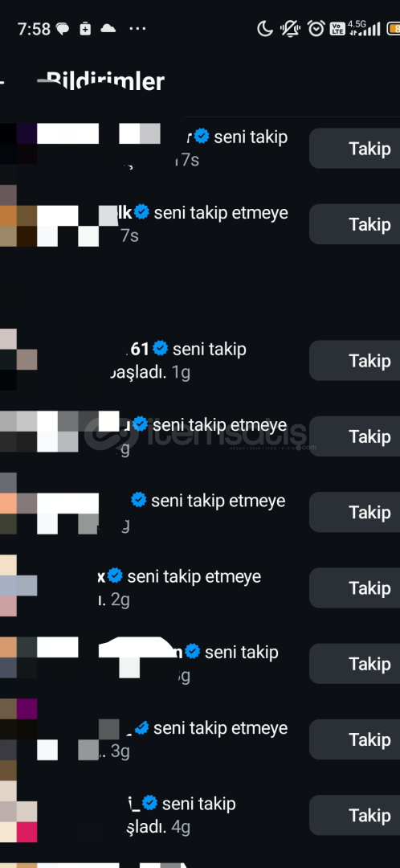Open profile picture of 4g follower
The height and width of the screenshot is (868, 400).
[x=18, y=815]
